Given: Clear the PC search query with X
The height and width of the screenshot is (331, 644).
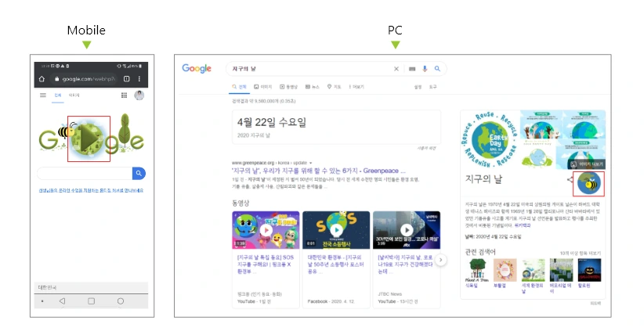Looking at the screenshot, I should (396, 69).
